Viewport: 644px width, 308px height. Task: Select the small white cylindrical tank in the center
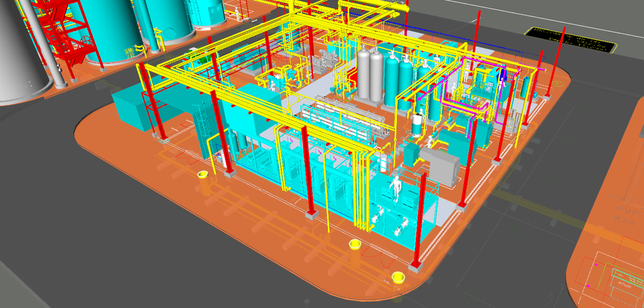coord(417,126)
